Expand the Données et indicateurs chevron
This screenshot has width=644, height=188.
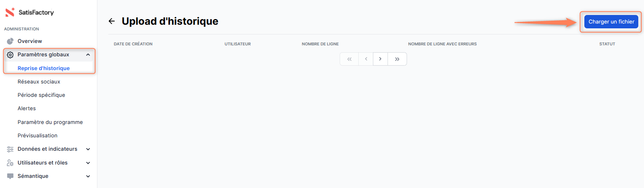tap(88, 149)
